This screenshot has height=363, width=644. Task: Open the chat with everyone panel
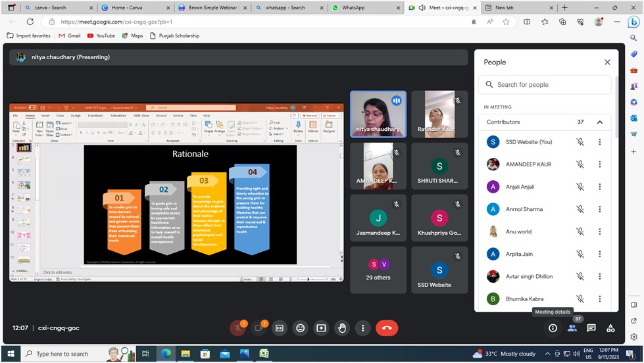pos(591,327)
